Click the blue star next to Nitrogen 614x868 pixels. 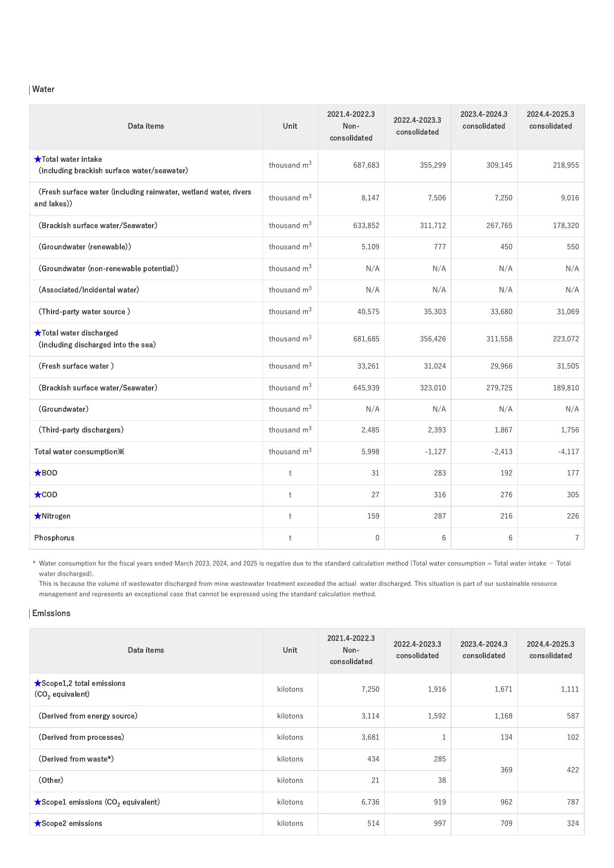coord(38,516)
